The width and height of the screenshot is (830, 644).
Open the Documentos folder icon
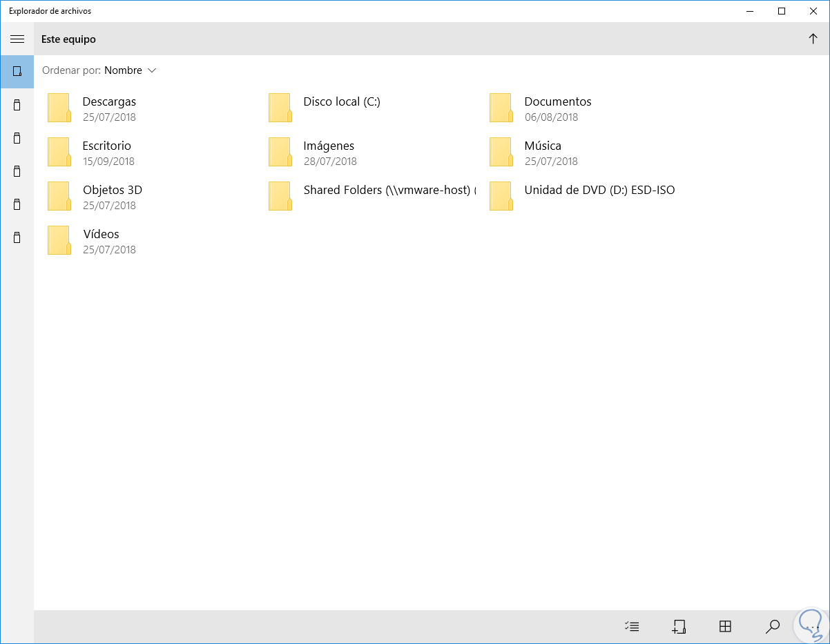click(501, 108)
